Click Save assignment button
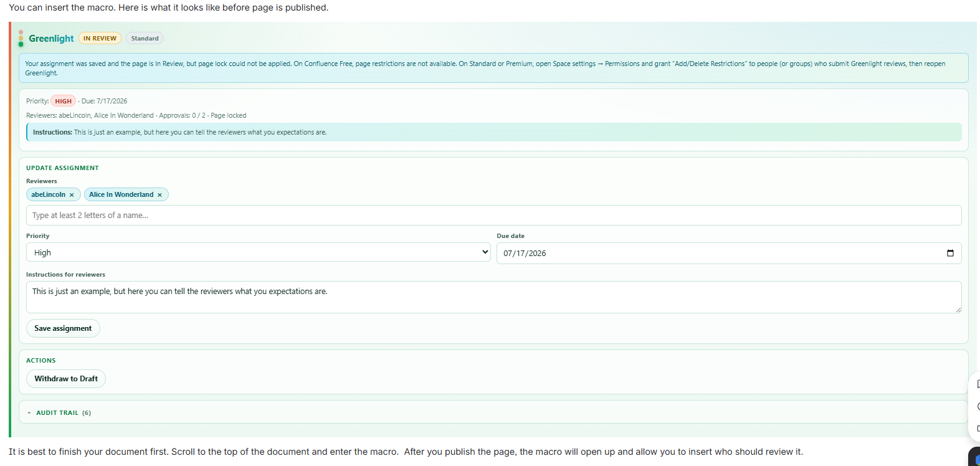 point(63,328)
